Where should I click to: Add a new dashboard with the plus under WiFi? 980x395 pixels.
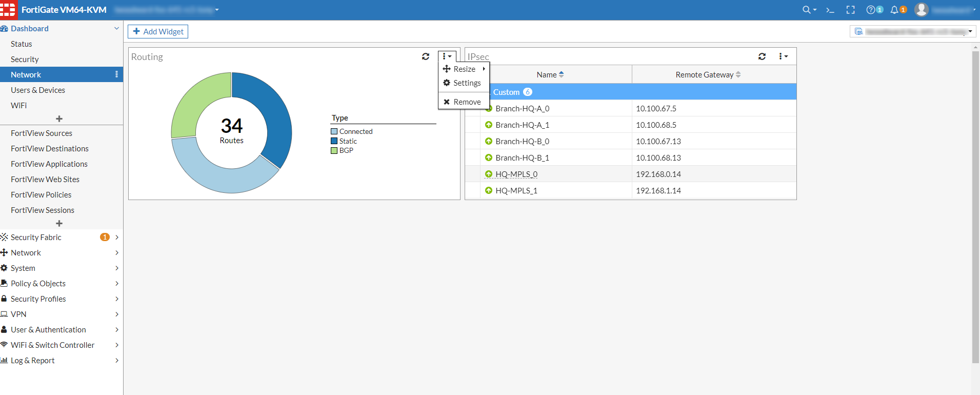59,118
